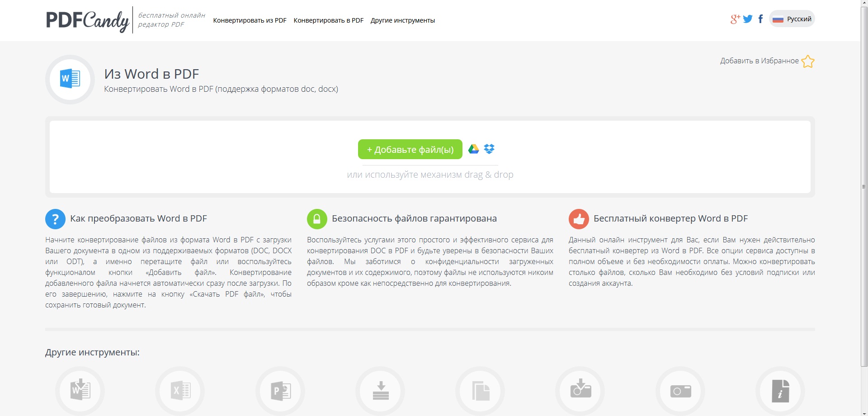Click the Безопасность файлов гарантирована heading
The image size is (868, 416).
pos(414,219)
